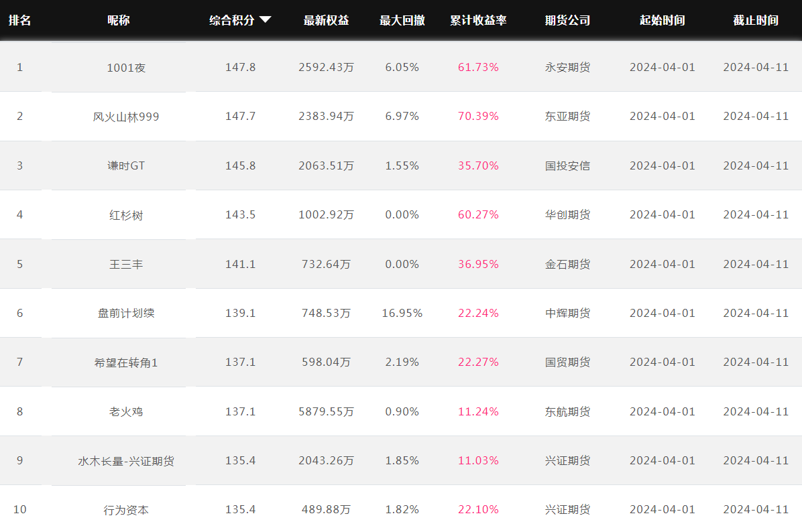Click the 最新权益 column header
Image resolution: width=802 pixels, height=532 pixels.
(x=327, y=21)
